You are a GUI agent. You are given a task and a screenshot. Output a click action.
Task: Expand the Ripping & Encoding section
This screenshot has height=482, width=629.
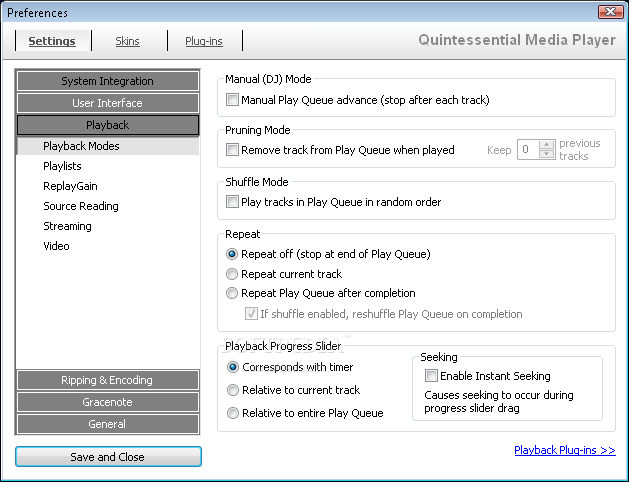pos(108,380)
